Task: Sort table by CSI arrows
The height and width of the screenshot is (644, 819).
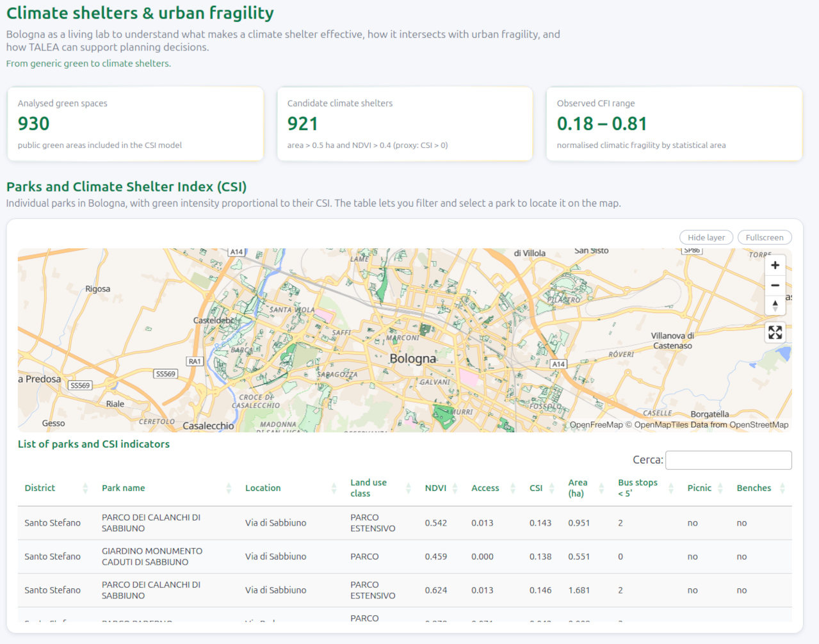Action: pos(551,488)
